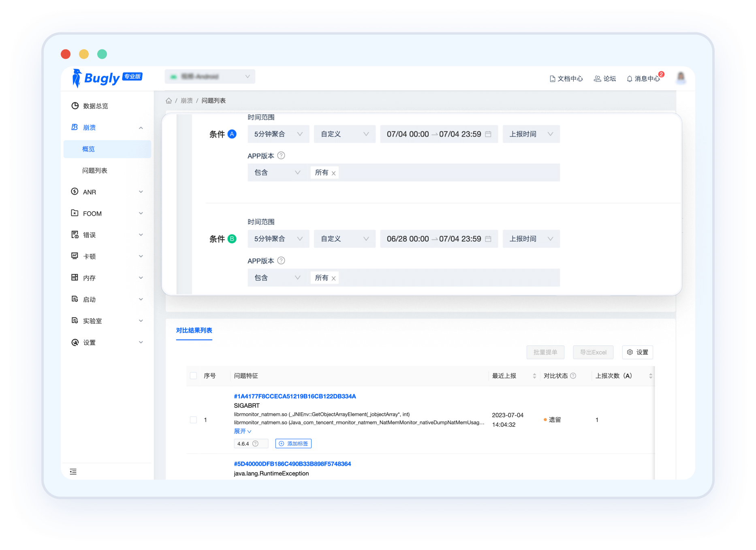Open the app selector dropdown in header
The width and height of the screenshot is (756, 550).
click(209, 77)
